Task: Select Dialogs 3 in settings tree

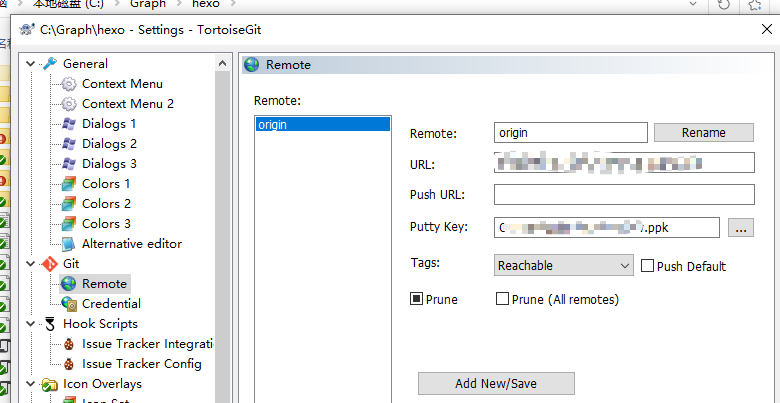Action: pyautogui.click(x=109, y=164)
